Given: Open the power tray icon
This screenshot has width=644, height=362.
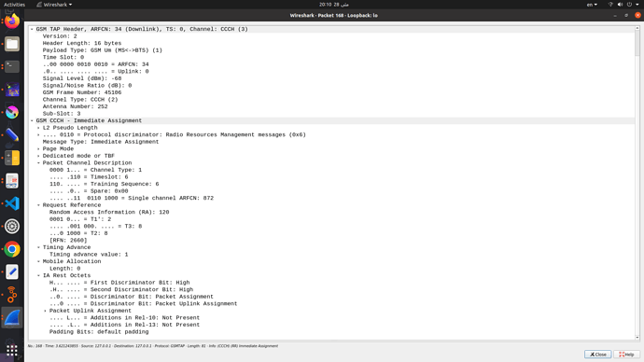Looking at the screenshot, I should coord(629,5).
